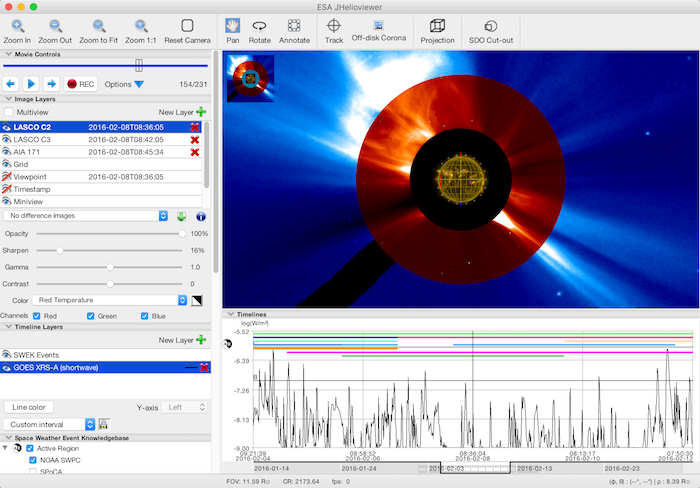700x488 pixels.
Task: Uncheck the NOAA SWPC checkbox
Action: pos(33,460)
